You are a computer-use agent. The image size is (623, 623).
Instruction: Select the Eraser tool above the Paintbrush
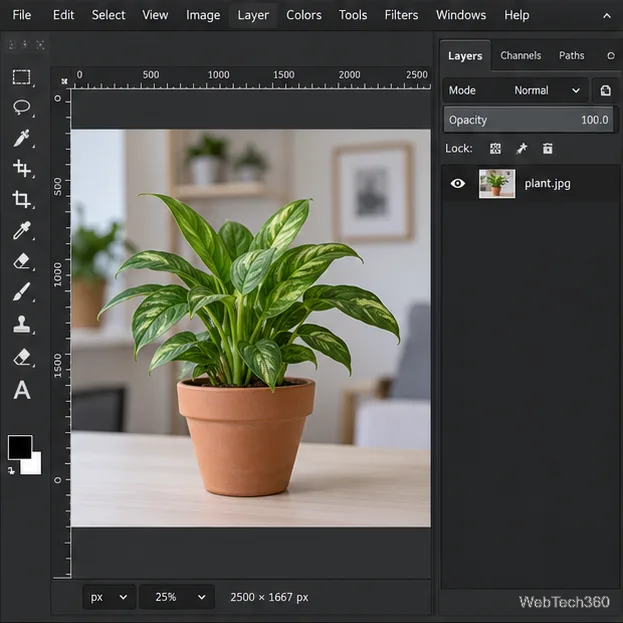pos(21,261)
